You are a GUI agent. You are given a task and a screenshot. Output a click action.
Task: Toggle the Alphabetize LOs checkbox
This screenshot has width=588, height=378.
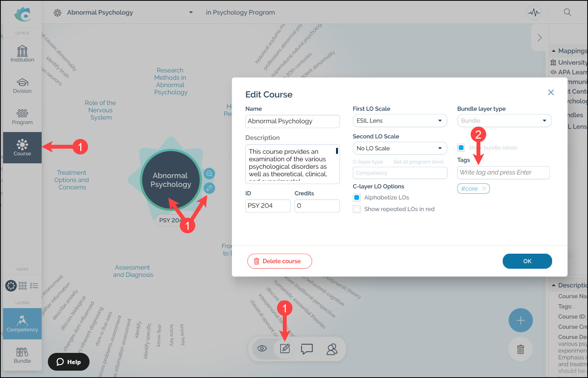pos(357,198)
